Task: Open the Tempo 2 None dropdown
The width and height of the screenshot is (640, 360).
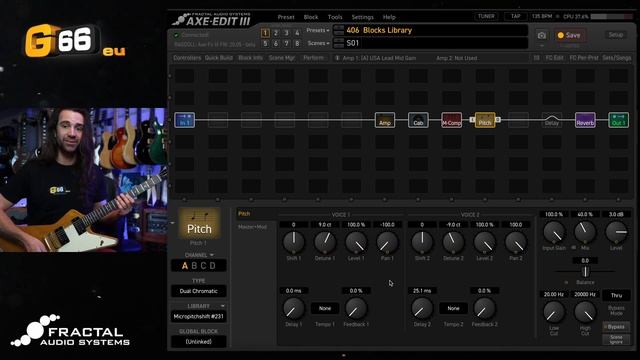Action: click(x=453, y=308)
